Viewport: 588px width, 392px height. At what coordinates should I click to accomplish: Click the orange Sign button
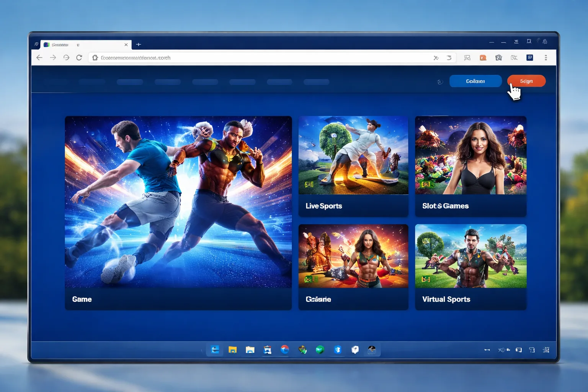point(526,81)
